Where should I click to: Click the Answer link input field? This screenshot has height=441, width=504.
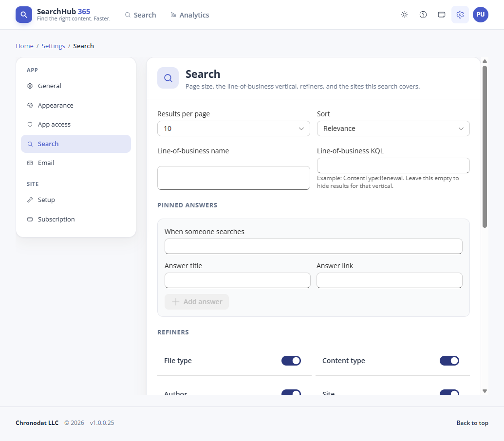coord(389,280)
